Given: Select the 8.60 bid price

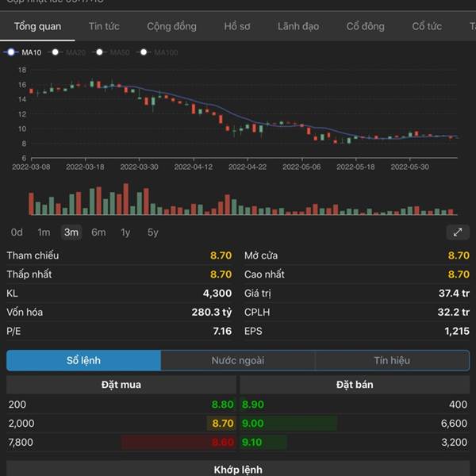Looking at the screenshot, I should (222, 442).
